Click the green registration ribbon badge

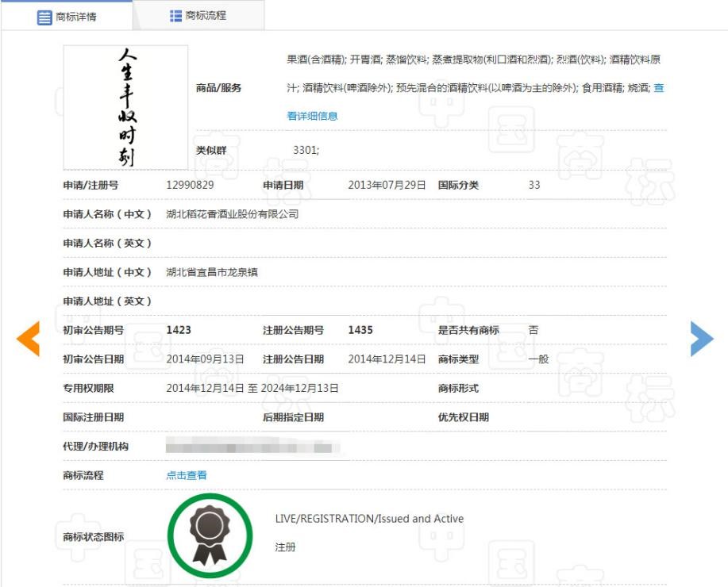(x=210, y=535)
